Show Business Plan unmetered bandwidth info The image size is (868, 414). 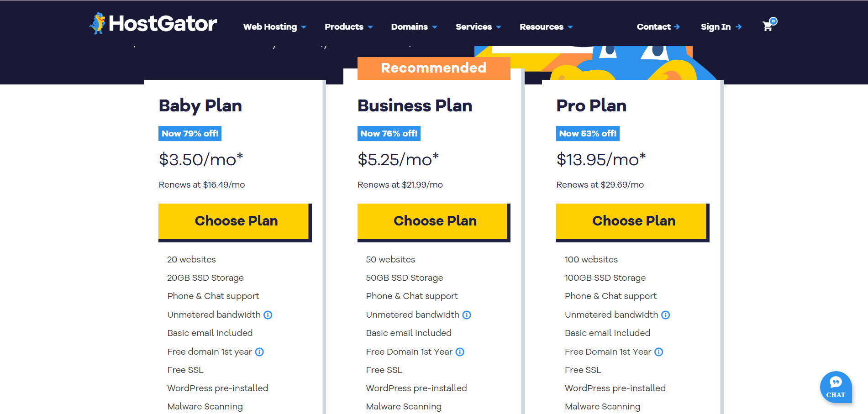[x=467, y=315]
